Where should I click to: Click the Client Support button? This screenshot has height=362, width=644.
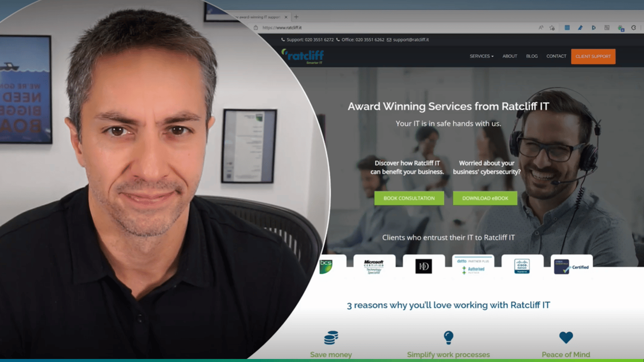(x=593, y=56)
